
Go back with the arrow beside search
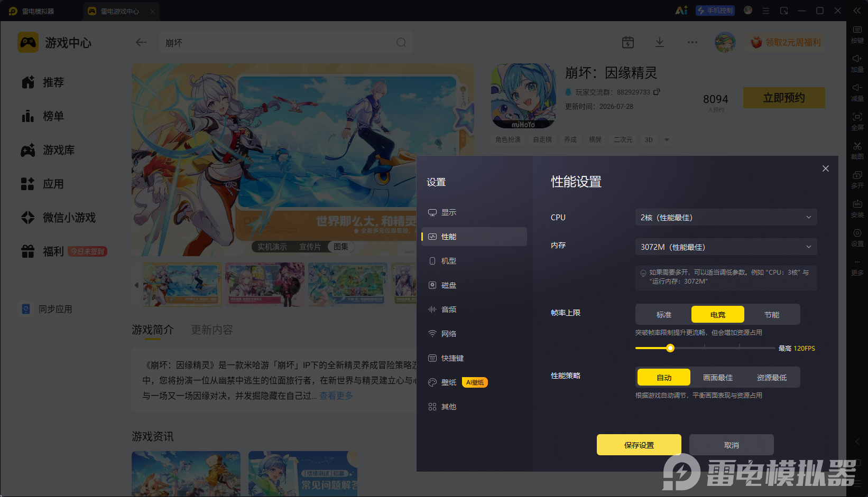(141, 42)
